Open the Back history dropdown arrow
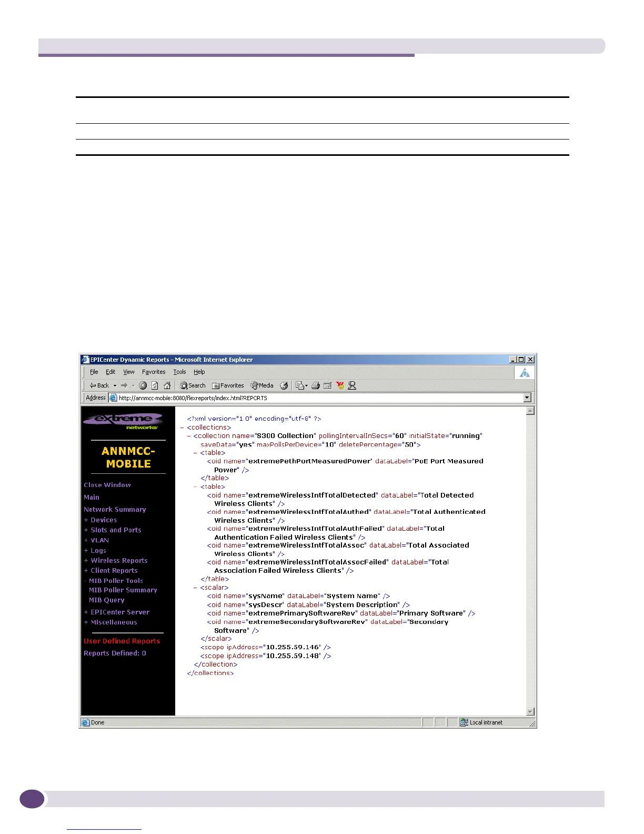This screenshot has height=834, width=644. point(115,385)
